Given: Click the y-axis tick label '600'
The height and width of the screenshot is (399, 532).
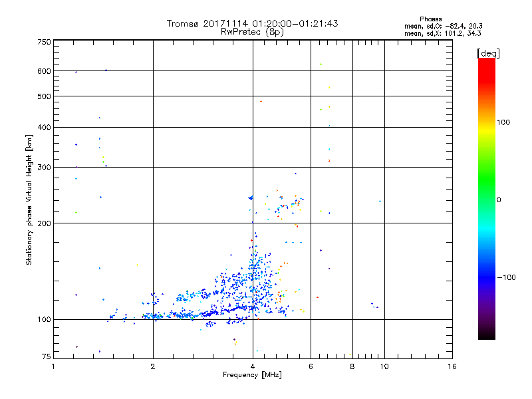Looking at the screenshot, I should point(44,71).
